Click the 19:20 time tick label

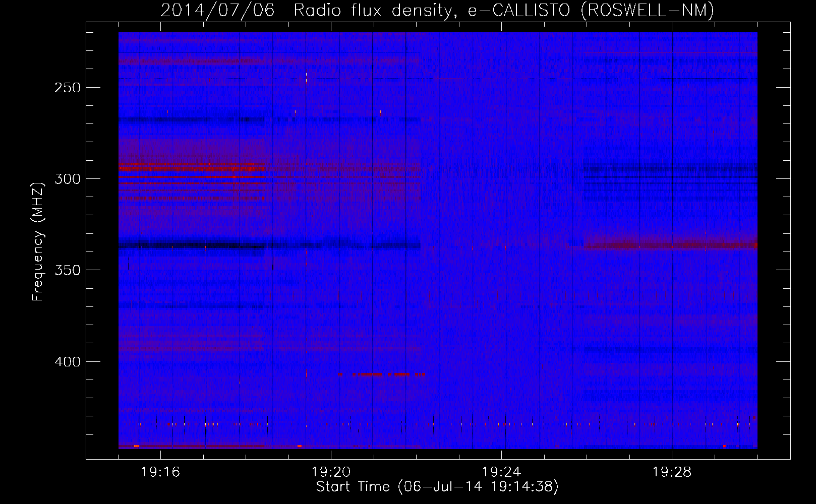tap(331, 472)
